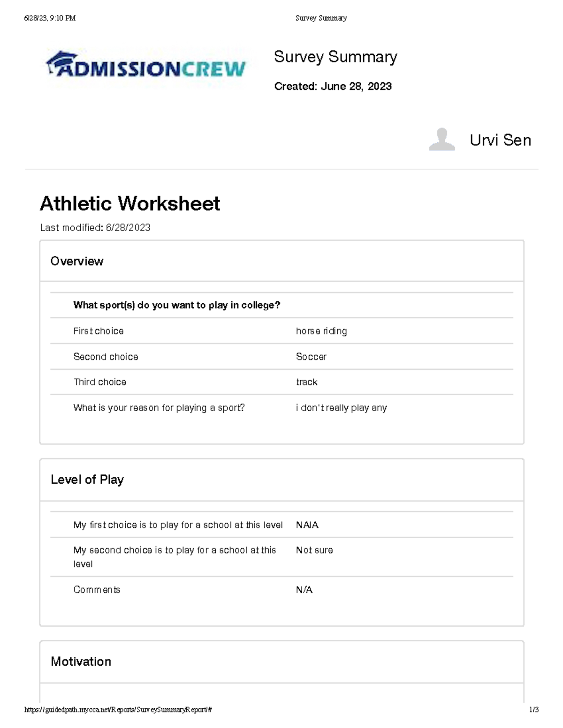
Task: Click the Comments N/A value
Action: point(304,590)
